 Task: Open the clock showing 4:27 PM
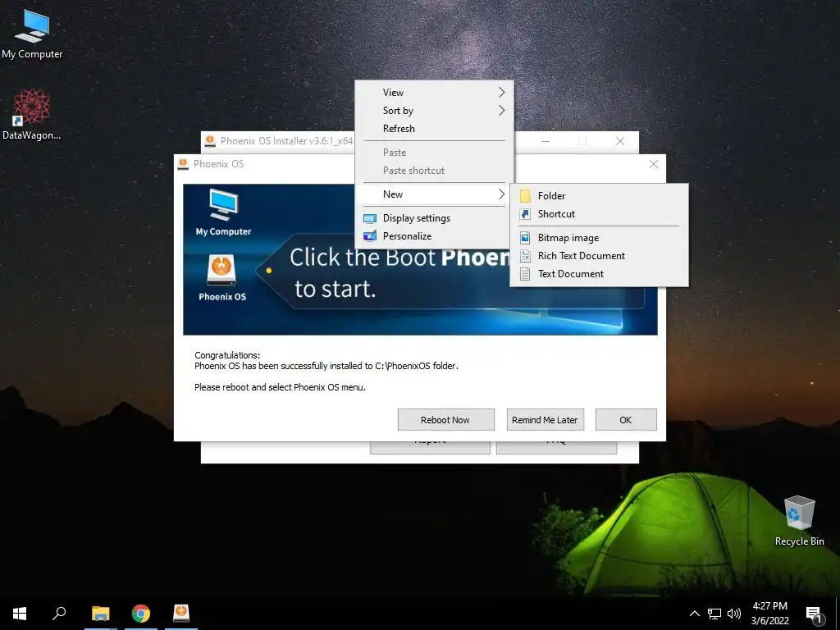coord(769,614)
